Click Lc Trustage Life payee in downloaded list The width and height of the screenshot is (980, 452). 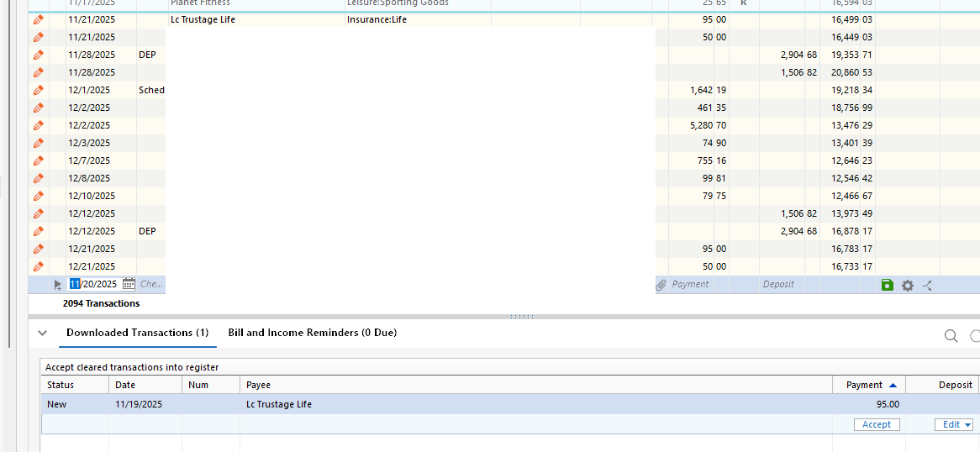point(279,404)
